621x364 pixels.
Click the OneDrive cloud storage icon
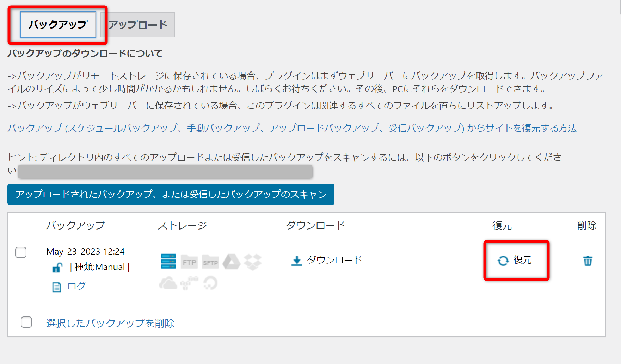pos(168,283)
